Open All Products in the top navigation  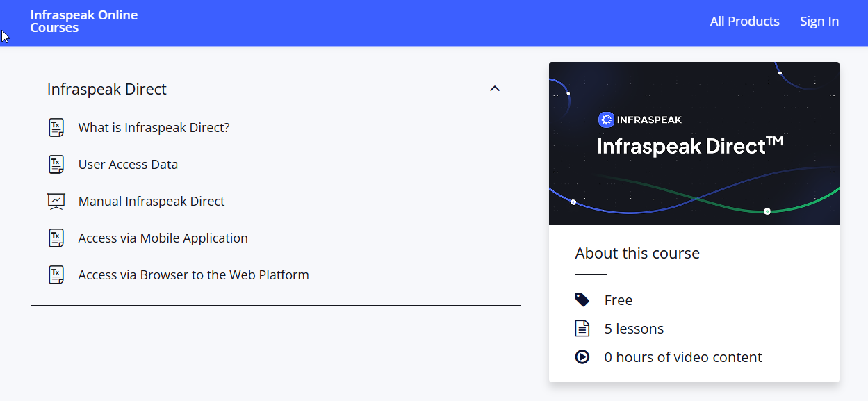coord(744,22)
